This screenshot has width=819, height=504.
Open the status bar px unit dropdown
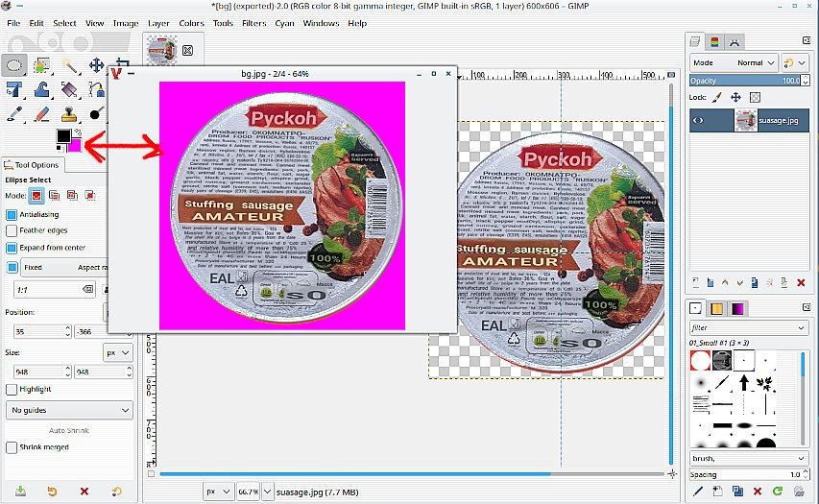coord(218,492)
